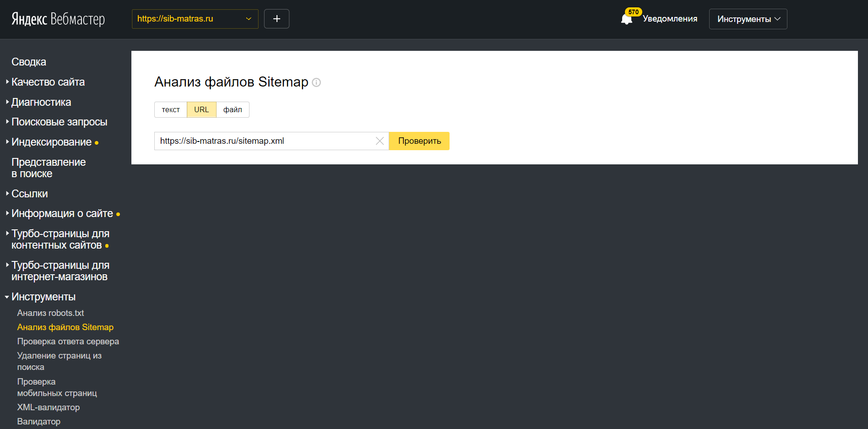This screenshot has width=868, height=429.
Task: Open Анализ robots.txt tool
Action: click(50, 313)
